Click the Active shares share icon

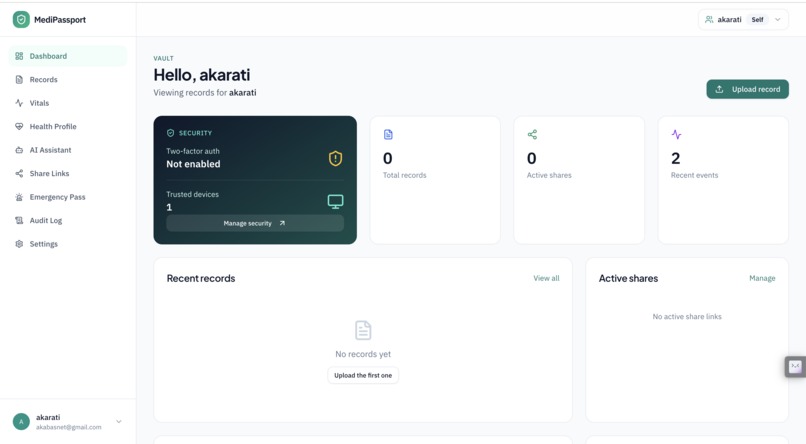pos(532,135)
